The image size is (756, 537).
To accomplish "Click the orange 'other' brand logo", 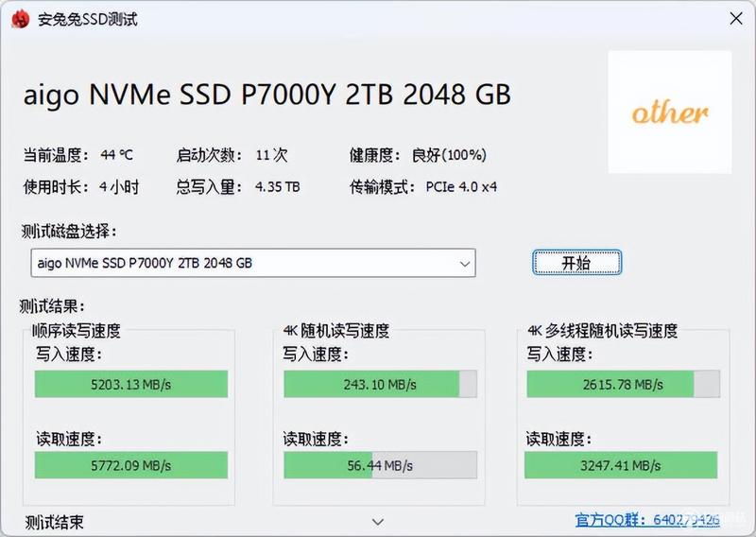I will 670,112.
